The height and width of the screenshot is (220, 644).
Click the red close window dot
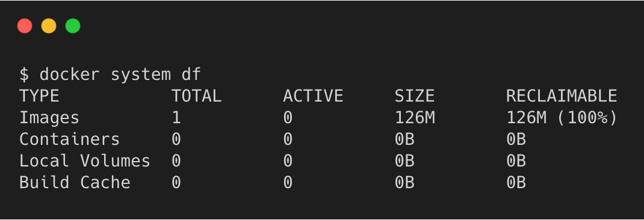25,26
